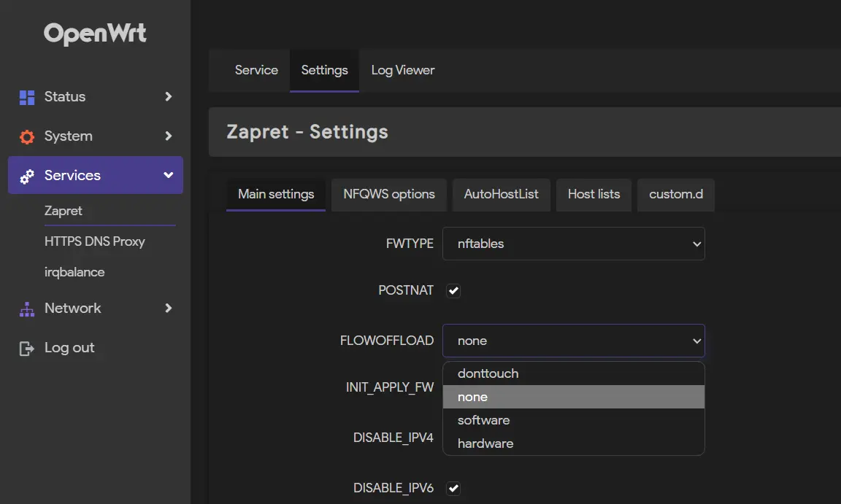Open Zapret in Services submenu
The image size is (841, 504).
tap(64, 211)
